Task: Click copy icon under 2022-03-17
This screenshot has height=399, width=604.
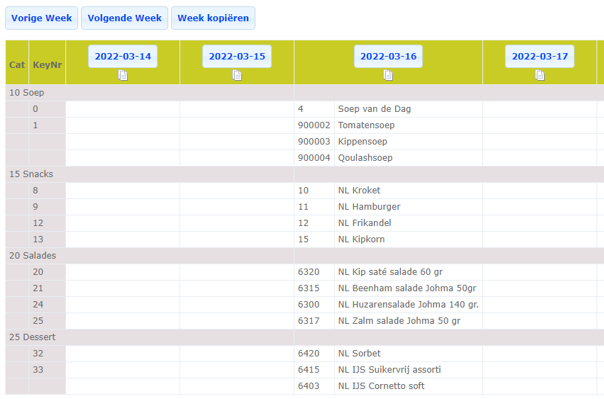Action: point(540,75)
